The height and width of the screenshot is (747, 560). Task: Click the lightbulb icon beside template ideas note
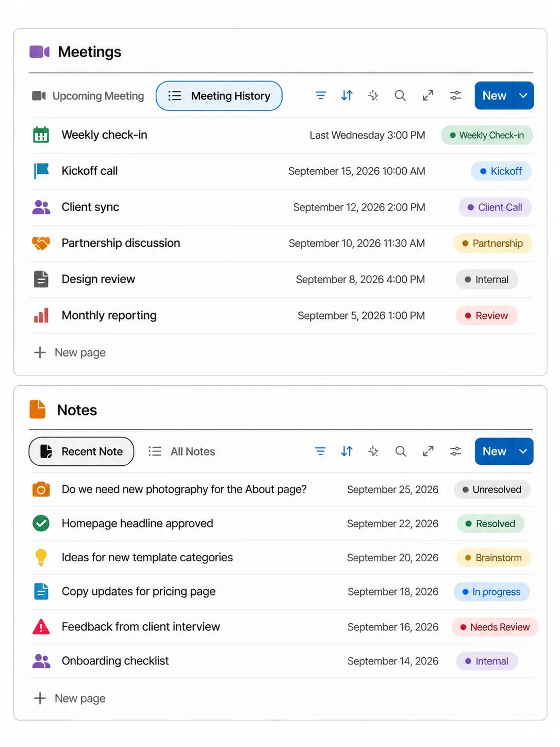(x=41, y=557)
